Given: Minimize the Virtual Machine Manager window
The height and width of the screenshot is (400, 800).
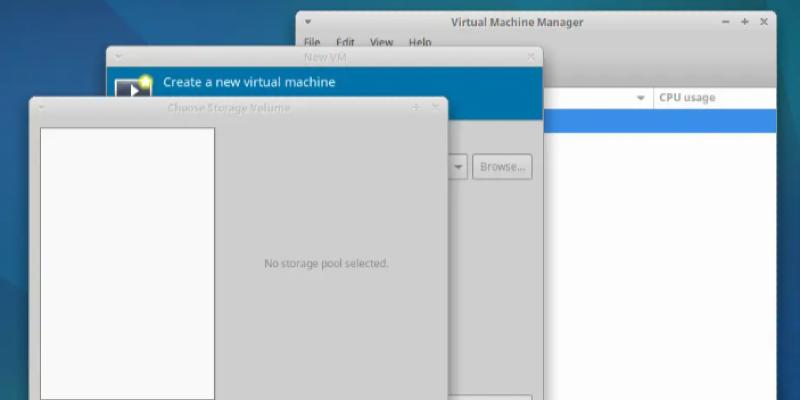Looking at the screenshot, I should (x=726, y=22).
